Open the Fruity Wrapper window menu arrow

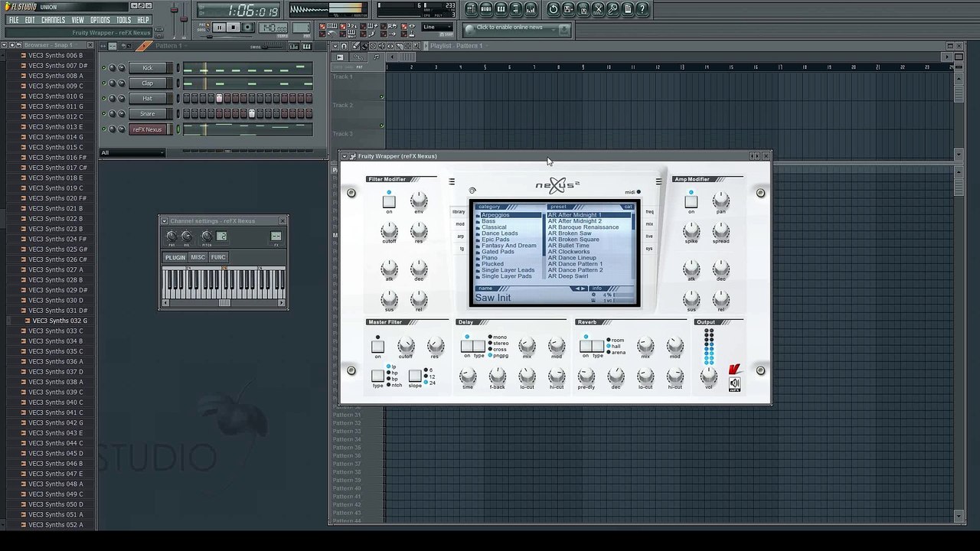tap(345, 156)
